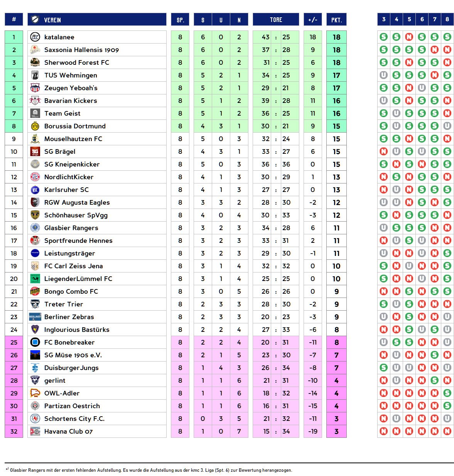Click TUS Wehmingen's matchday 3 draw indicator
The width and height of the screenshot is (454, 476).
click(383, 75)
